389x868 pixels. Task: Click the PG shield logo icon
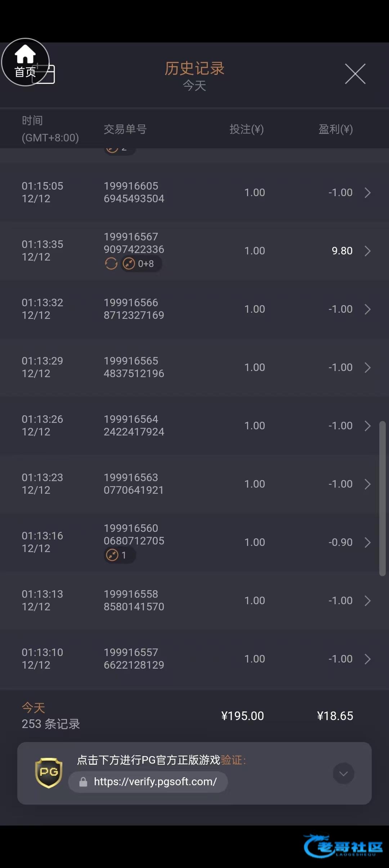click(x=49, y=773)
